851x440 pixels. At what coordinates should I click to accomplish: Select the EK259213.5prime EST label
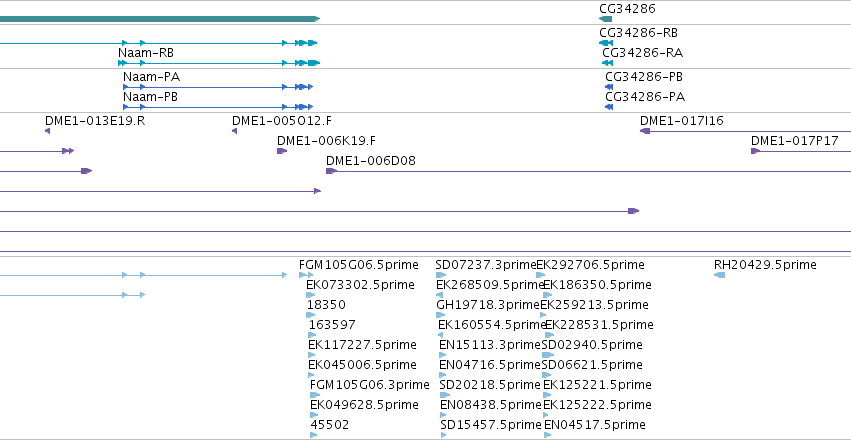[x=594, y=304]
